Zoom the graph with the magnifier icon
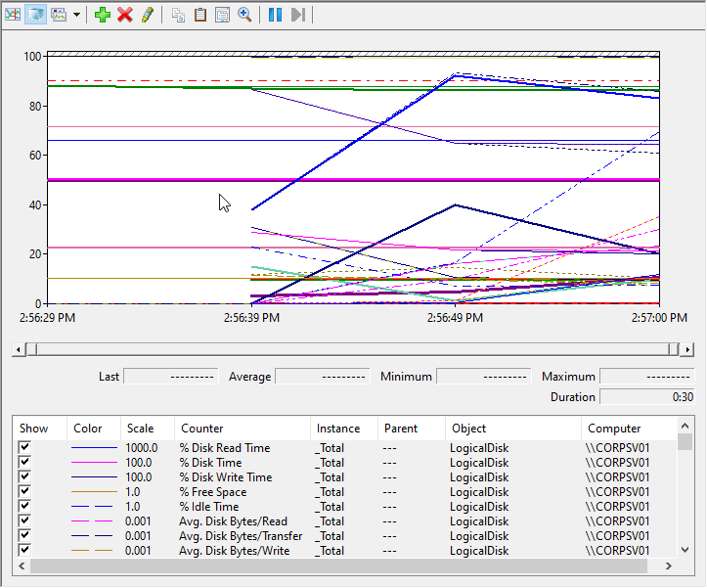 (244, 15)
